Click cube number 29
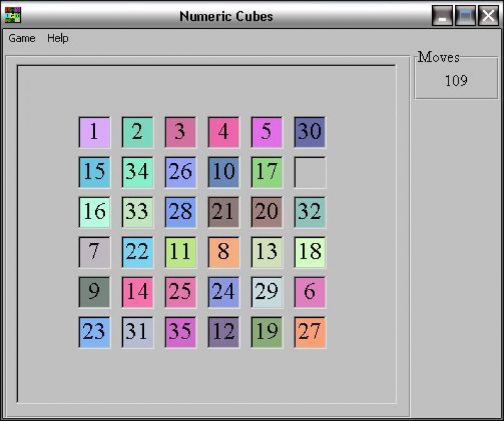The width and height of the screenshot is (504, 421). 266,293
